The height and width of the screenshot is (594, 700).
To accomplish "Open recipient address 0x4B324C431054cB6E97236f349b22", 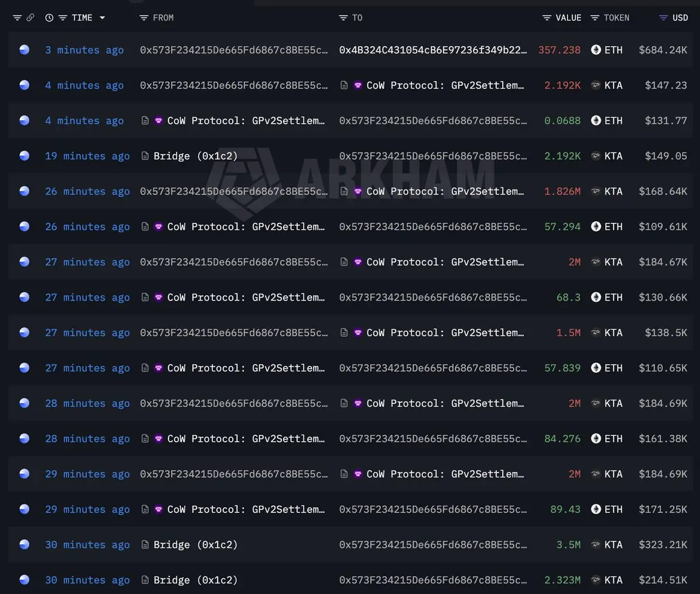I will [433, 50].
